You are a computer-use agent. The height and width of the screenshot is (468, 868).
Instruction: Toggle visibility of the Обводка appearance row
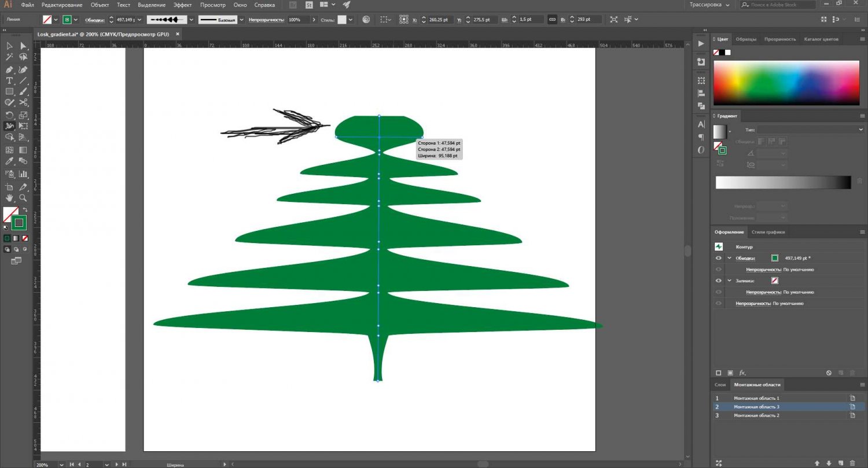719,258
